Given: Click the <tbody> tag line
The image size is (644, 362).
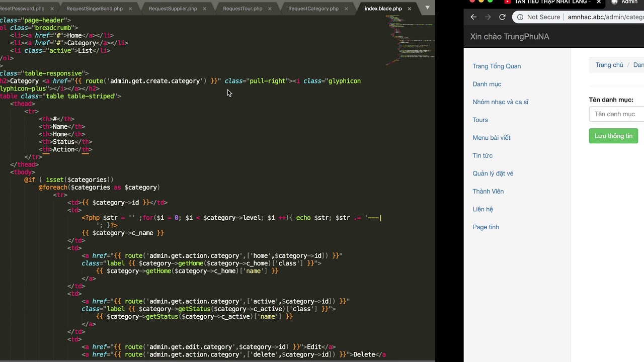Looking at the screenshot, I should click(23, 172).
